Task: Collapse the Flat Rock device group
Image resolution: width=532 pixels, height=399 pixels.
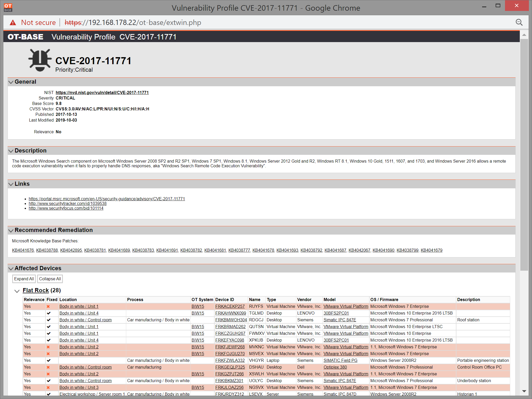Action: (17, 291)
